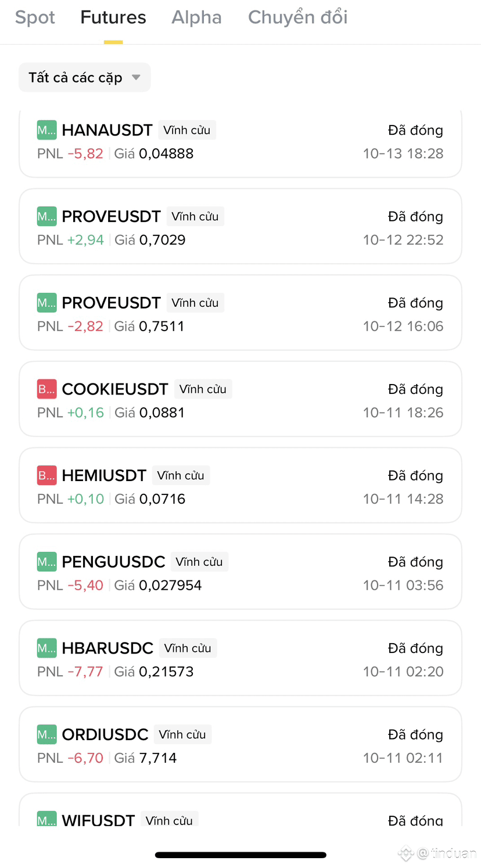Open the PROVEUSDT trade closed at 10-12 22:52

(240, 227)
